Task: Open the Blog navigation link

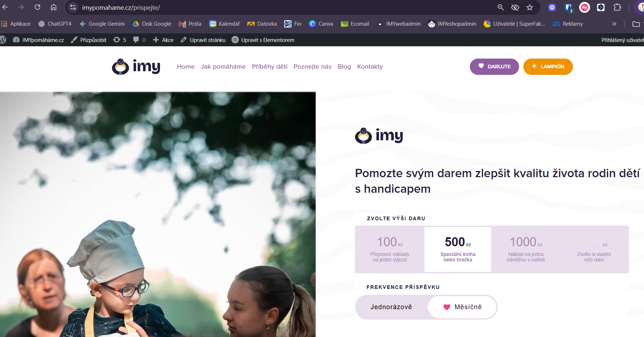Action: click(x=344, y=67)
